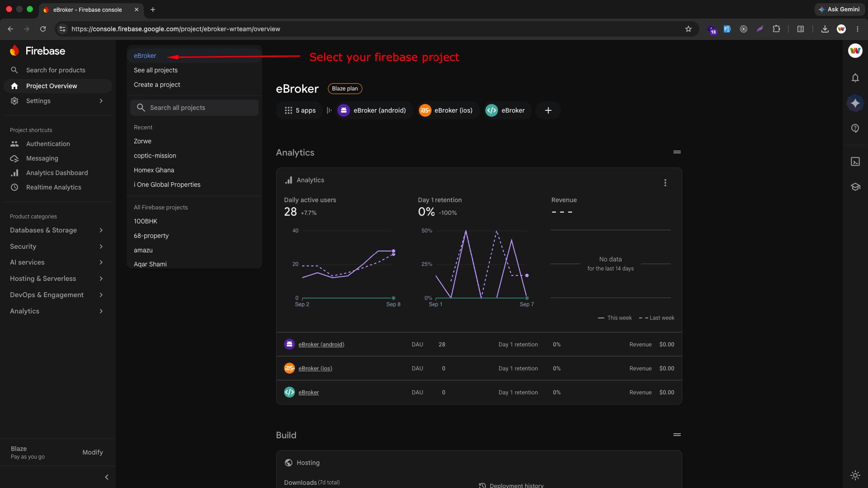Screen dimensions: 868x488
Task: Toggle light/dark theme sun icon
Action: 855,475
